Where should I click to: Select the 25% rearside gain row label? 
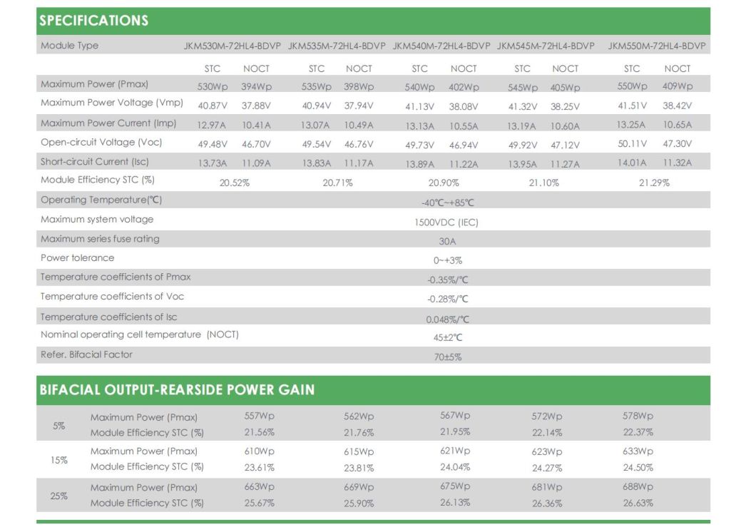coord(59,496)
